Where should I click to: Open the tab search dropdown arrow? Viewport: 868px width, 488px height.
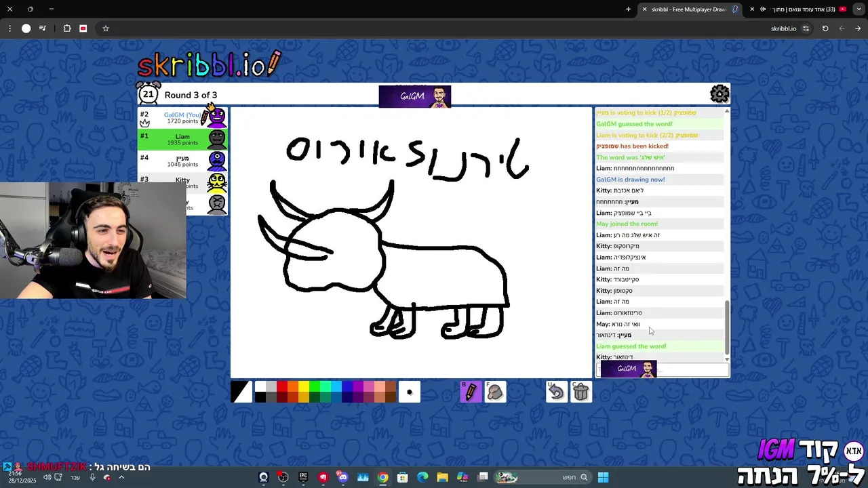pyautogui.click(x=858, y=9)
